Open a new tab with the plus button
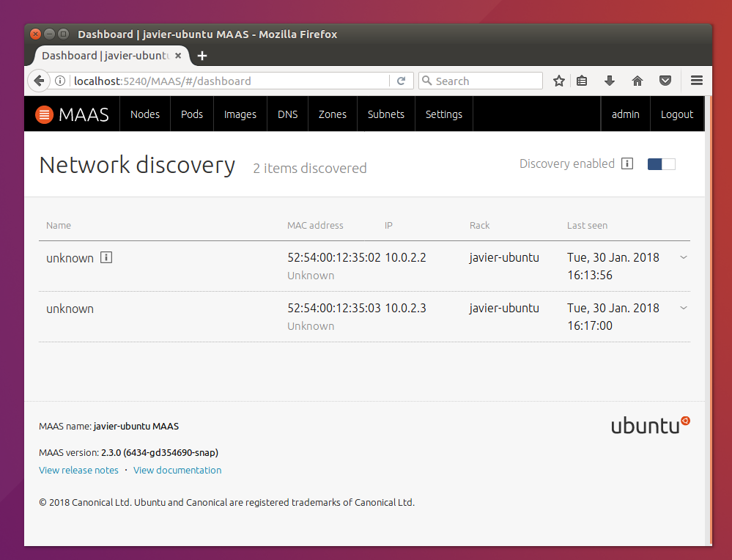The width and height of the screenshot is (732, 560). 202,56
